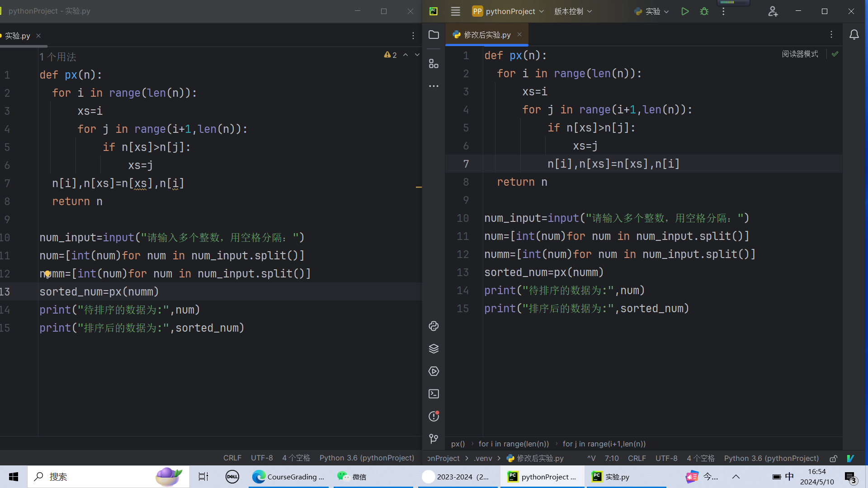868x488 pixels.
Task: Toggle read-only lock icon in status bar
Action: (834, 459)
